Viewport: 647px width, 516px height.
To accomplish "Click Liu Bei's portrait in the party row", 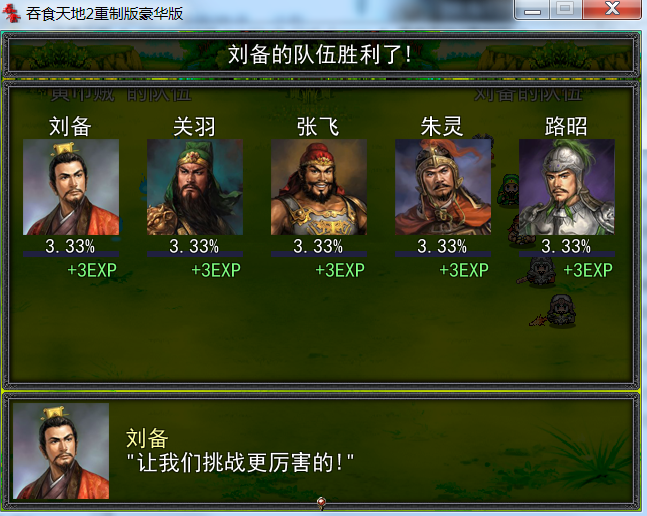I will 71,187.
